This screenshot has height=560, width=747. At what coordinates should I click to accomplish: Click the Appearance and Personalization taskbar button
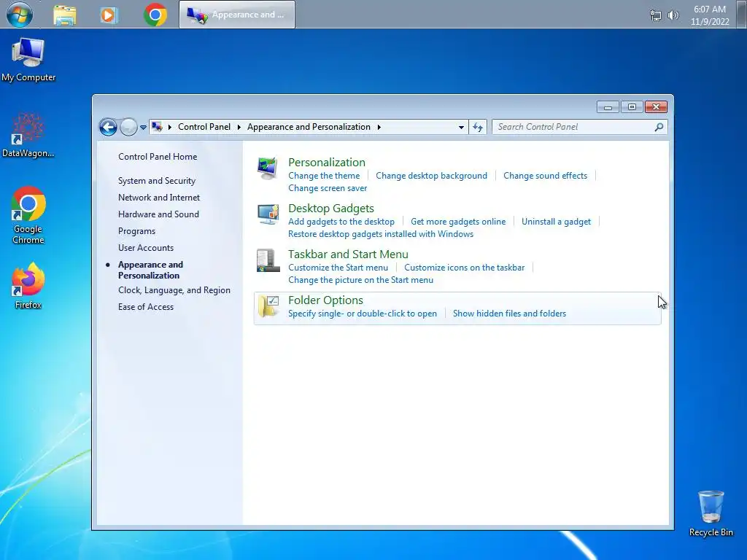point(237,15)
